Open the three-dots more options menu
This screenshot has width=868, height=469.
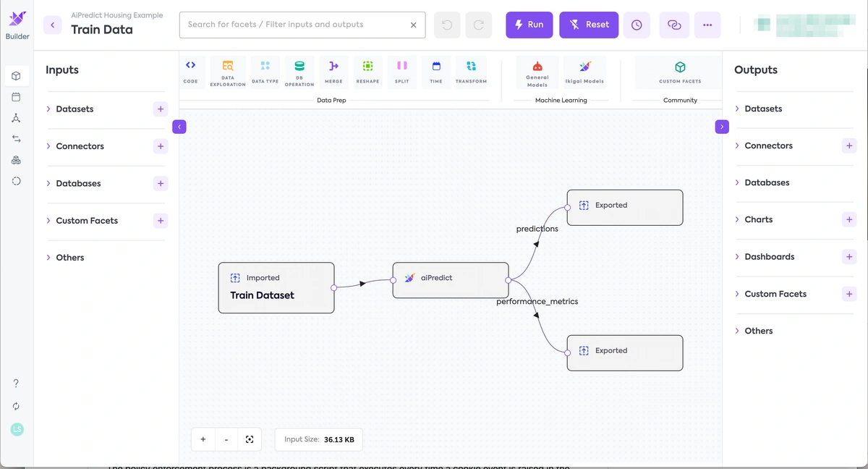tap(707, 25)
